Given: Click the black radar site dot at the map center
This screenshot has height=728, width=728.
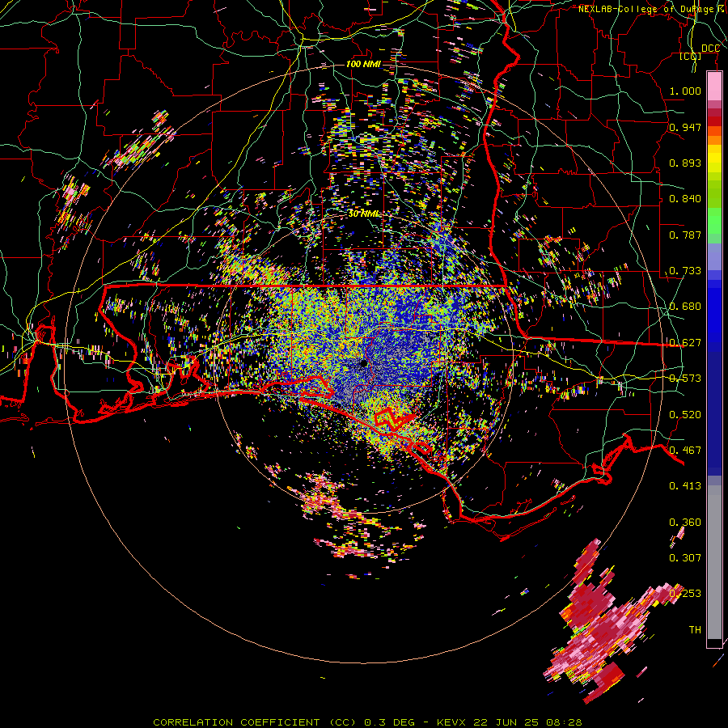Looking at the screenshot, I should [363, 363].
